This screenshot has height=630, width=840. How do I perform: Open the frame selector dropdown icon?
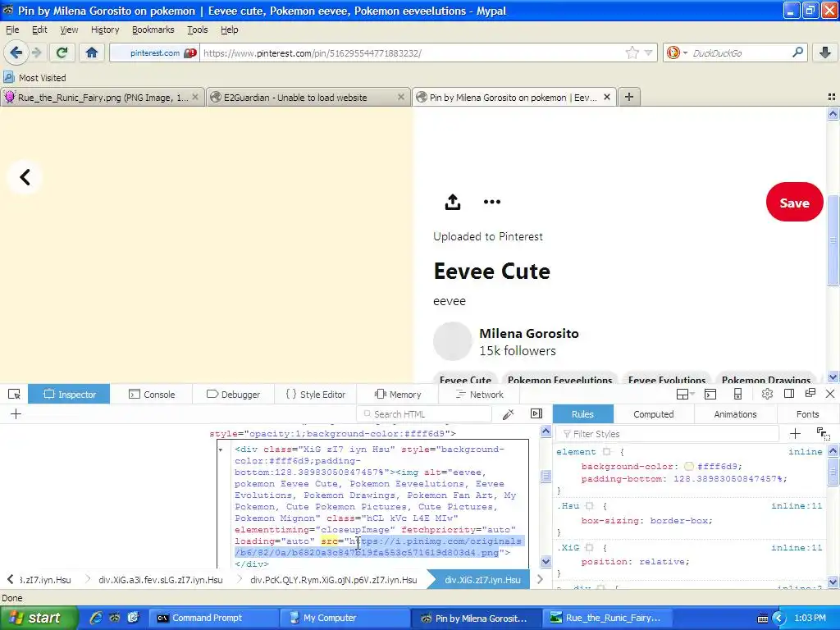[x=685, y=395]
